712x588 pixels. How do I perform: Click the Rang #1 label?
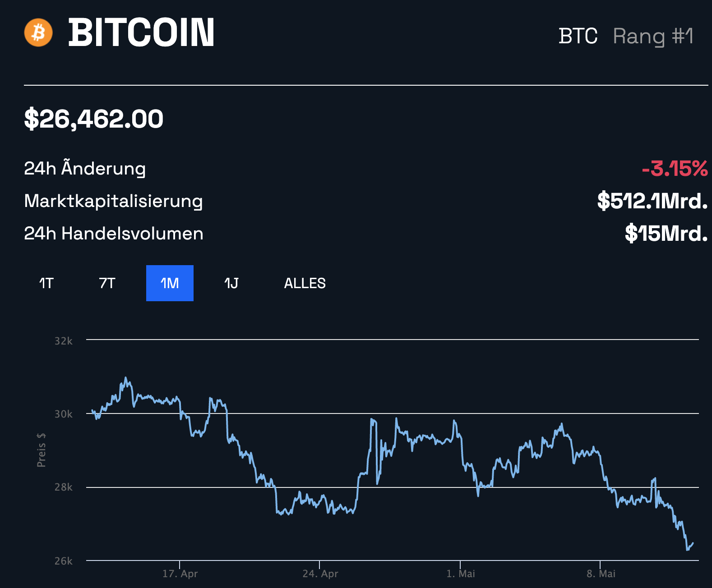(653, 36)
